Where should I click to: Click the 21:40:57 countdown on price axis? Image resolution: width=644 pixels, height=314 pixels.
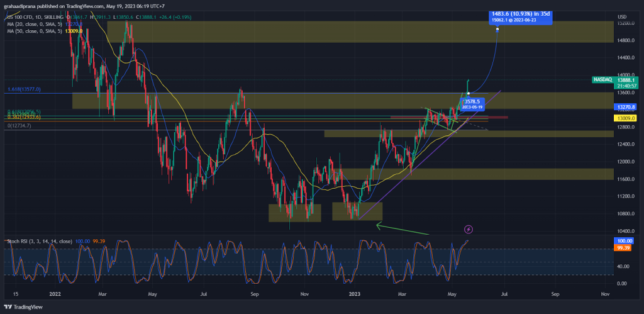(x=627, y=86)
